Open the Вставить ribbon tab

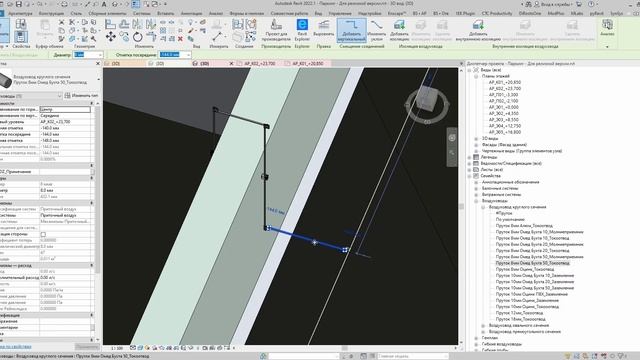165,13
